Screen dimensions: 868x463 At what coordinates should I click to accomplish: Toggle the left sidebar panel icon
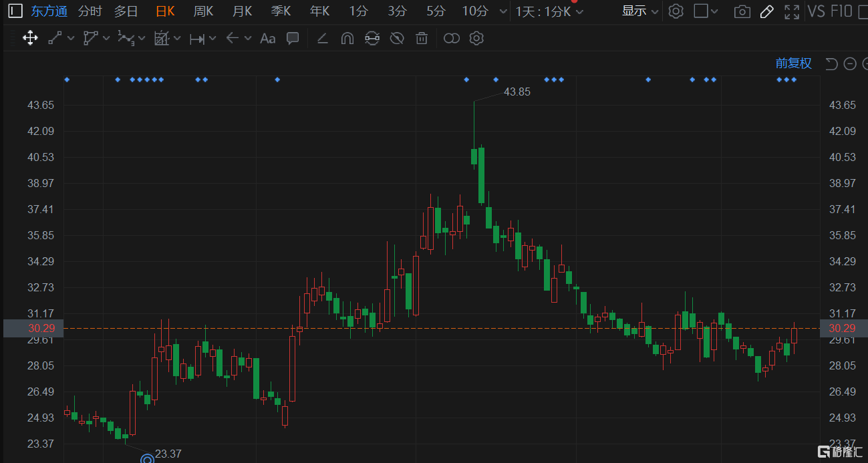click(15, 11)
